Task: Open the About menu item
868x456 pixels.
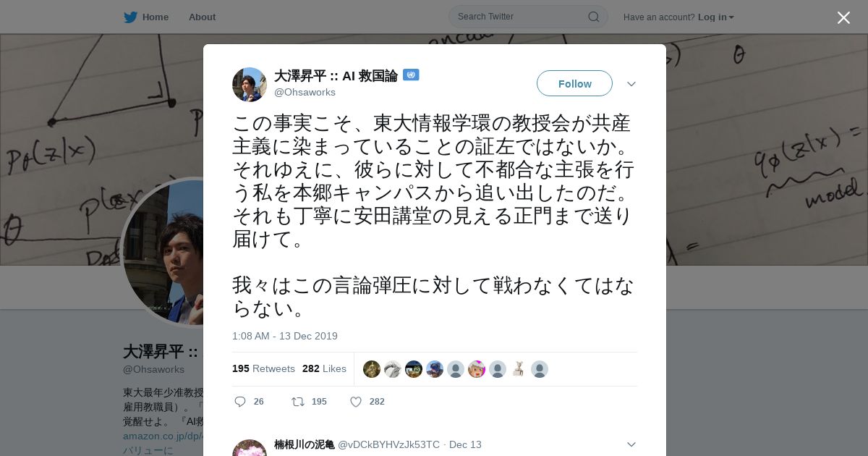Action: click(202, 17)
